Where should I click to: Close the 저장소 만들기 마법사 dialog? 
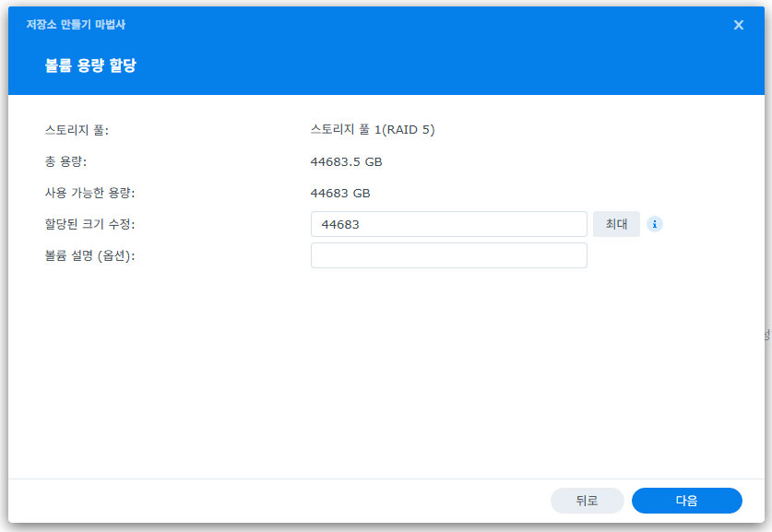click(738, 25)
